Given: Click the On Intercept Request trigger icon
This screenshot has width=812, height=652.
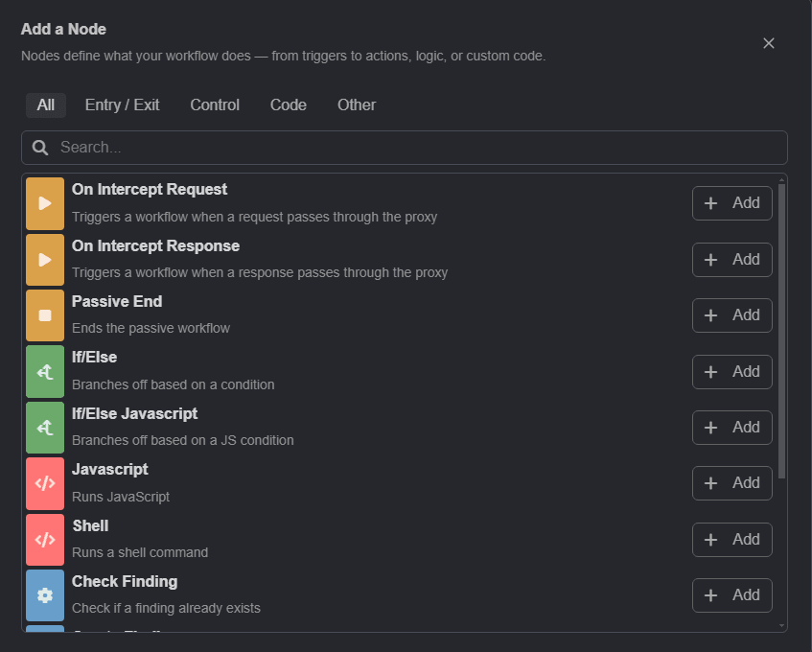Looking at the screenshot, I should pyautogui.click(x=45, y=203).
